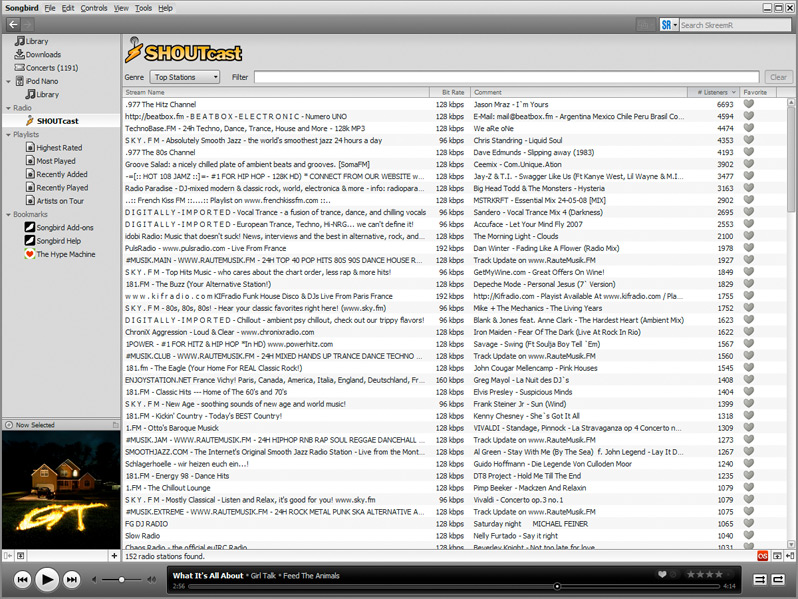
Task: Click the Songbird title menu
Action: (21, 8)
